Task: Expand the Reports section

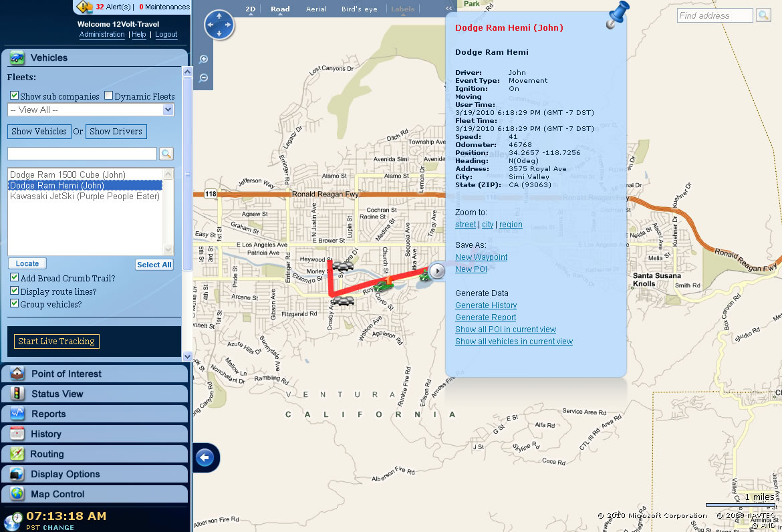Action: coord(94,413)
